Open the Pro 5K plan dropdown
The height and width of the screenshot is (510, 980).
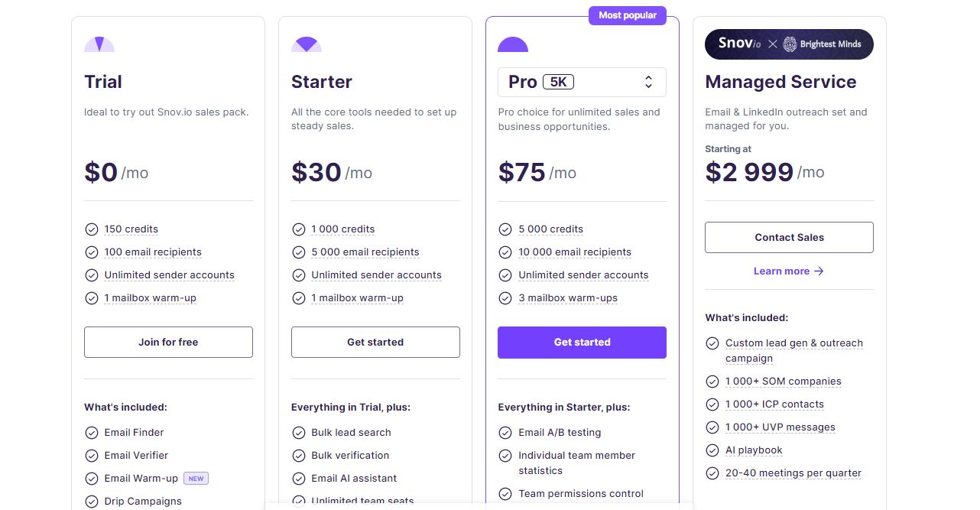(x=582, y=82)
